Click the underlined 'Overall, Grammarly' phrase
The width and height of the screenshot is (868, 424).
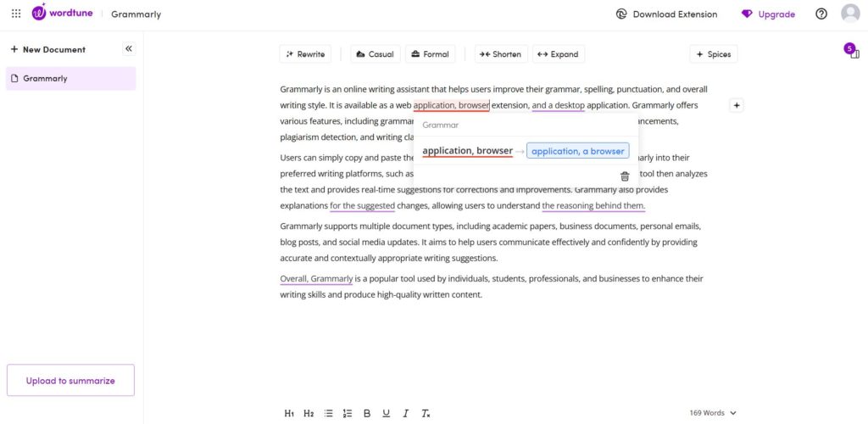(x=316, y=279)
